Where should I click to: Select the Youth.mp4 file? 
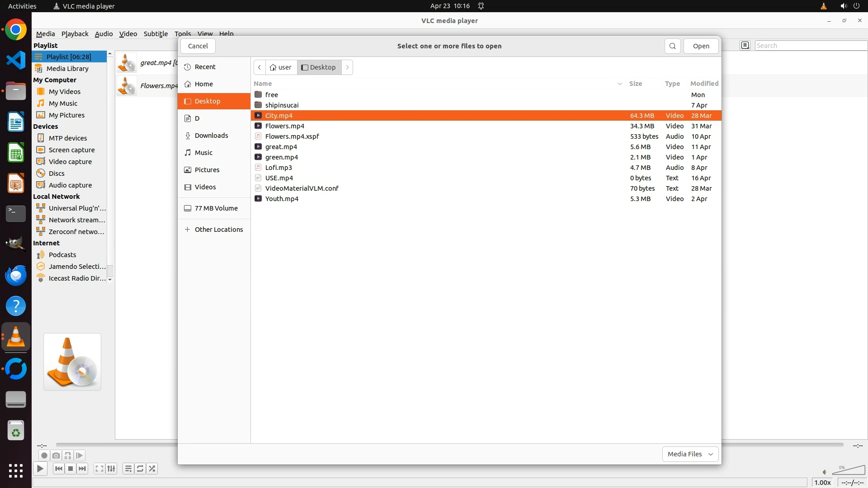point(282,199)
